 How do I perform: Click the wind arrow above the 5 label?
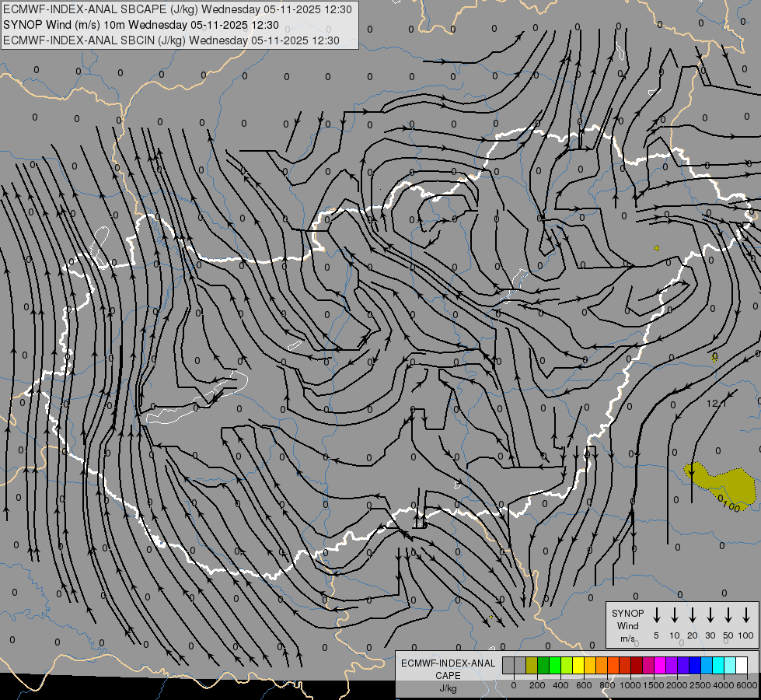pyautogui.click(x=657, y=614)
